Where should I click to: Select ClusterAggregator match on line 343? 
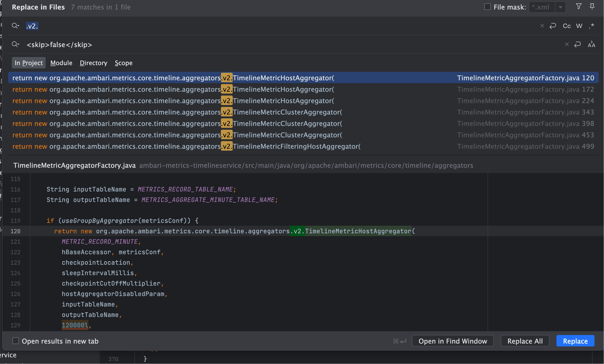pyautogui.click(x=303, y=112)
